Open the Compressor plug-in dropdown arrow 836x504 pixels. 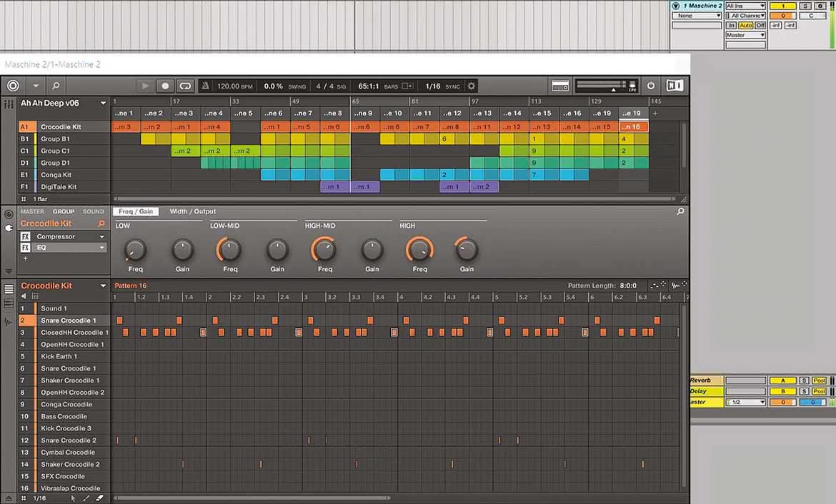102,236
